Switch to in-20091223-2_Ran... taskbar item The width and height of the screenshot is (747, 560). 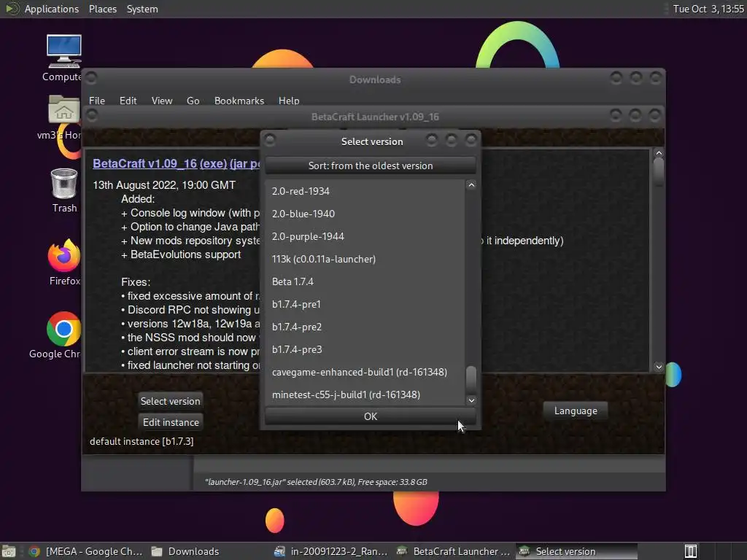331,551
